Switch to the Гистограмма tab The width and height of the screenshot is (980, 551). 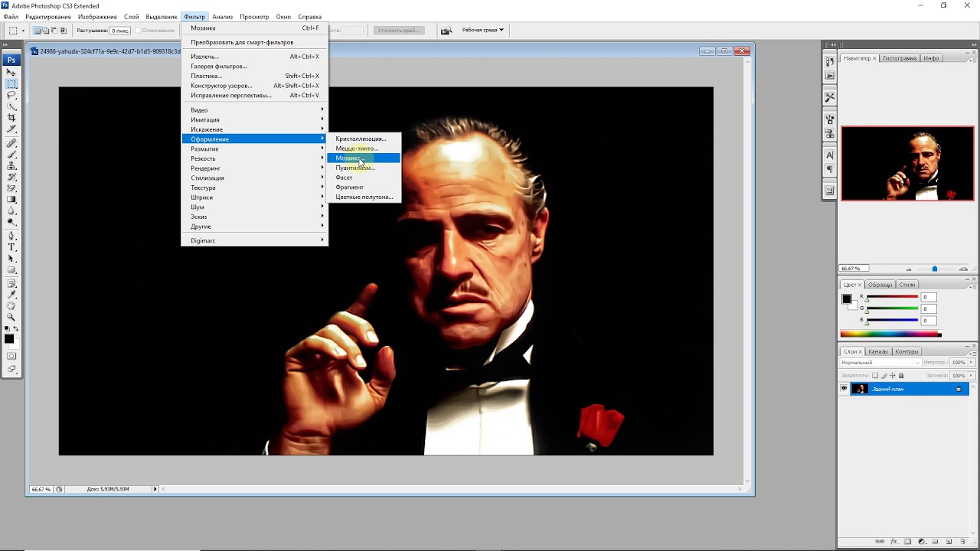tap(899, 58)
